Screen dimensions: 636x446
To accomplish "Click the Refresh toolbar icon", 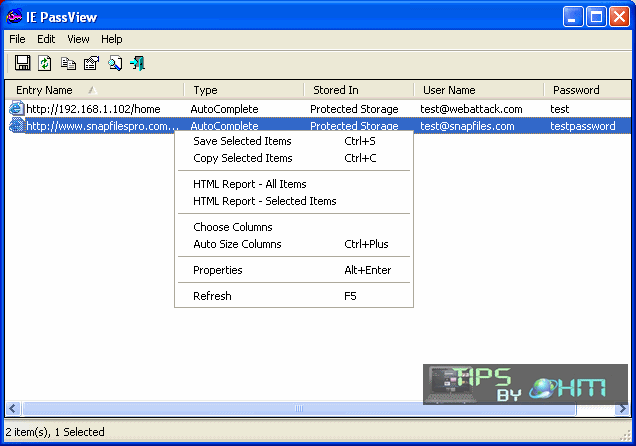I will click(45, 63).
